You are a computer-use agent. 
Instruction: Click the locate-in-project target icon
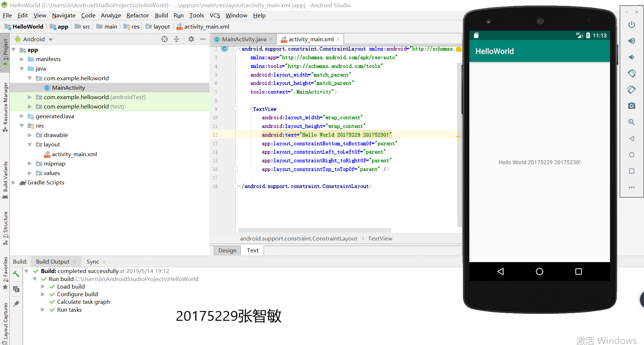[x=165, y=39]
